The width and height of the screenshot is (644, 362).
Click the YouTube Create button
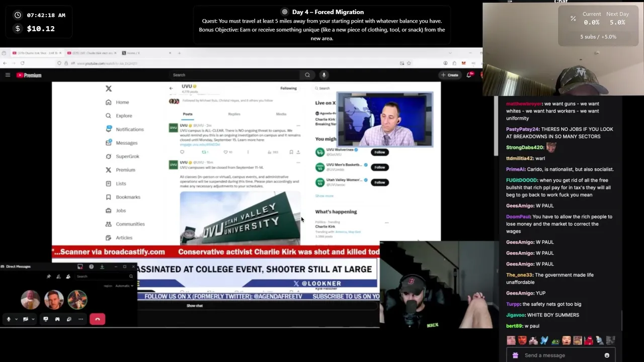tap(450, 75)
